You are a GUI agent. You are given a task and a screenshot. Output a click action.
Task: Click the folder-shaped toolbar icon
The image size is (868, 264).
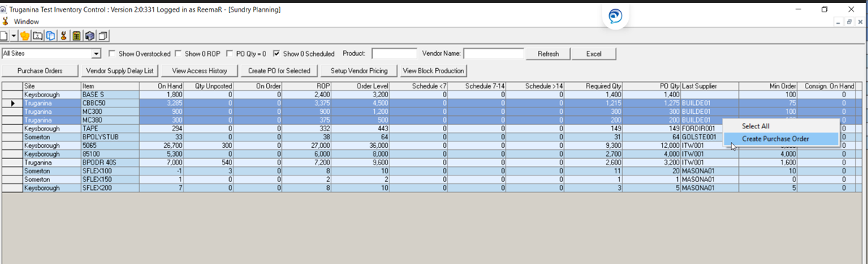(x=38, y=36)
